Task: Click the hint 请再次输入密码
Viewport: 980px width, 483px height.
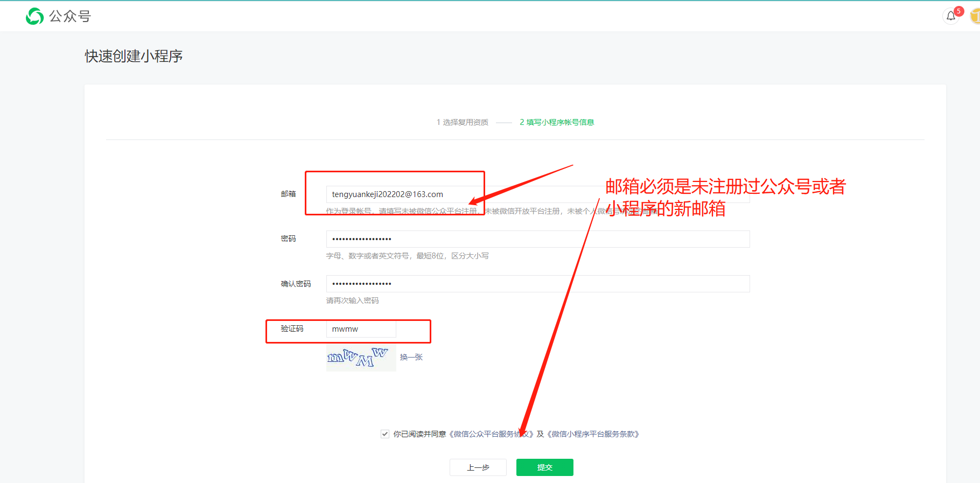Action: pos(353,300)
